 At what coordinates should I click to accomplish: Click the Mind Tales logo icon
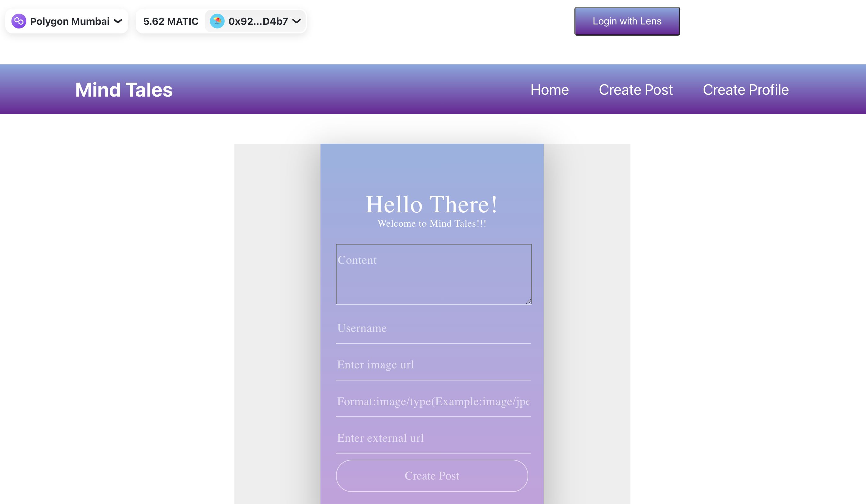pos(124,89)
